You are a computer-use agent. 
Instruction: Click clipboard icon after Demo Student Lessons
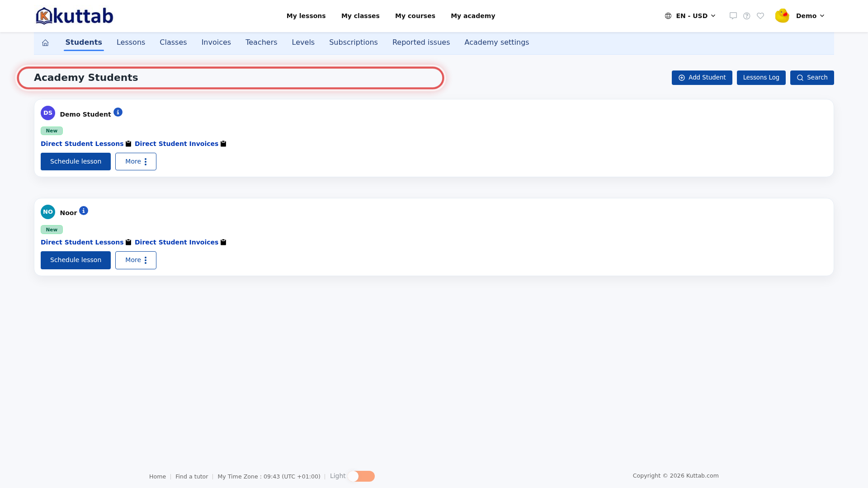click(x=128, y=144)
